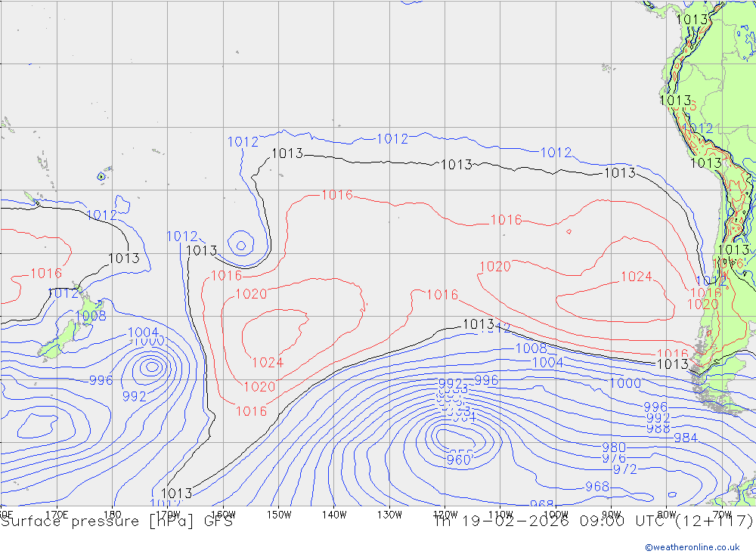Click the 972 isobar label
This screenshot has width=756, height=554.
(625, 469)
